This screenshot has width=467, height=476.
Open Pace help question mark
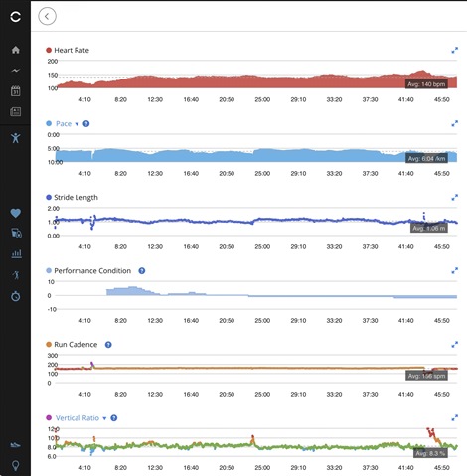coord(86,124)
